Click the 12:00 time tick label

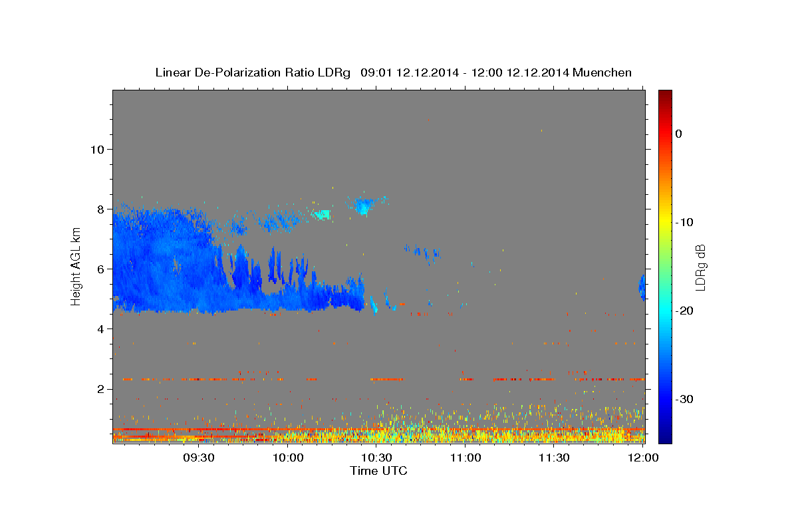643,458
